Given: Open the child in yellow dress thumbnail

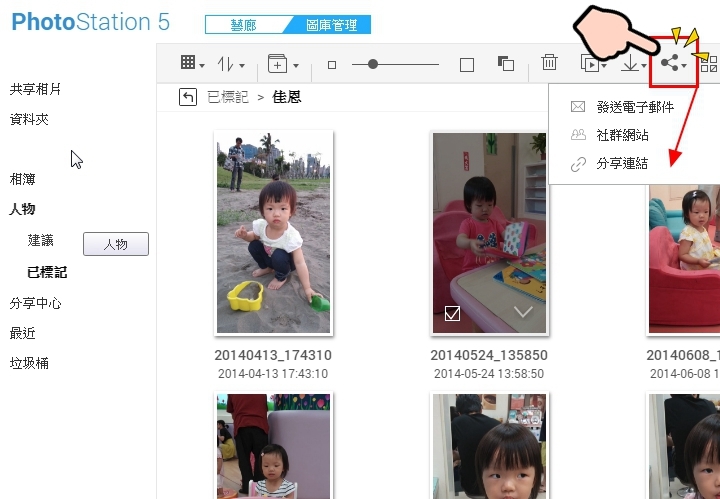Looking at the screenshot, I should tap(684, 259).
